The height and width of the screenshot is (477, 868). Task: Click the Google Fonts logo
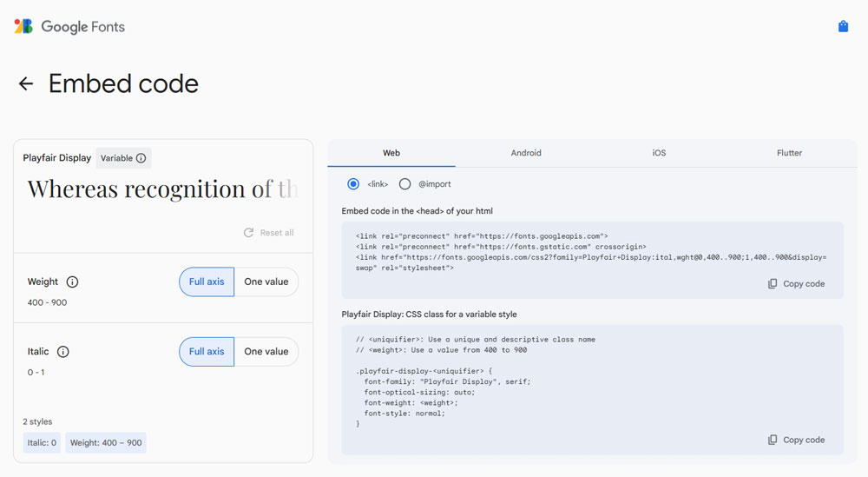tap(69, 27)
